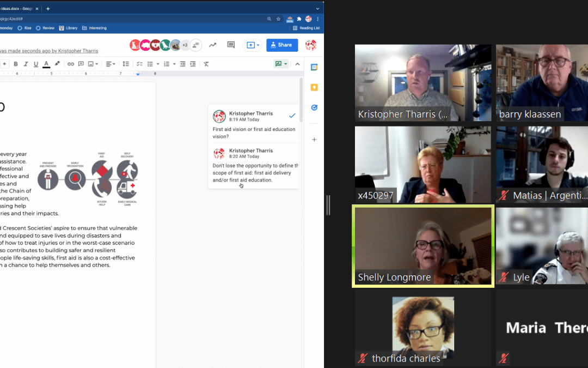Open the Reading List button
The width and height of the screenshot is (588, 368).
tap(306, 28)
